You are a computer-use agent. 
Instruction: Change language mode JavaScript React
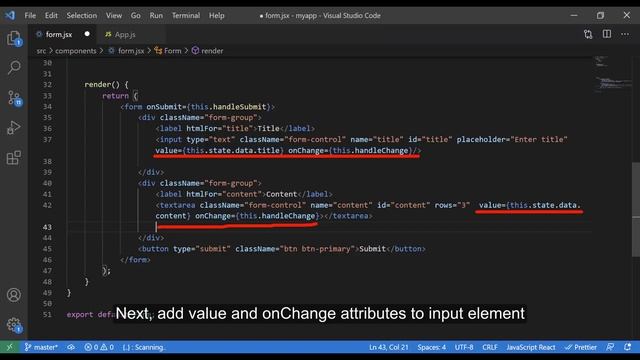click(x=531, y=347)
